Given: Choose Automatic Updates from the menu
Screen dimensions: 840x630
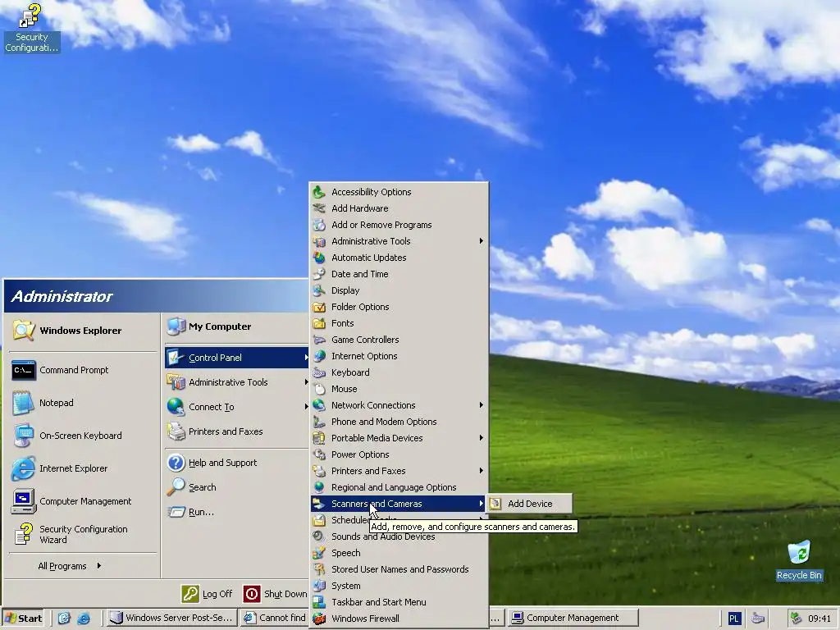Looking at the screenshot, I should click(399, 258).
